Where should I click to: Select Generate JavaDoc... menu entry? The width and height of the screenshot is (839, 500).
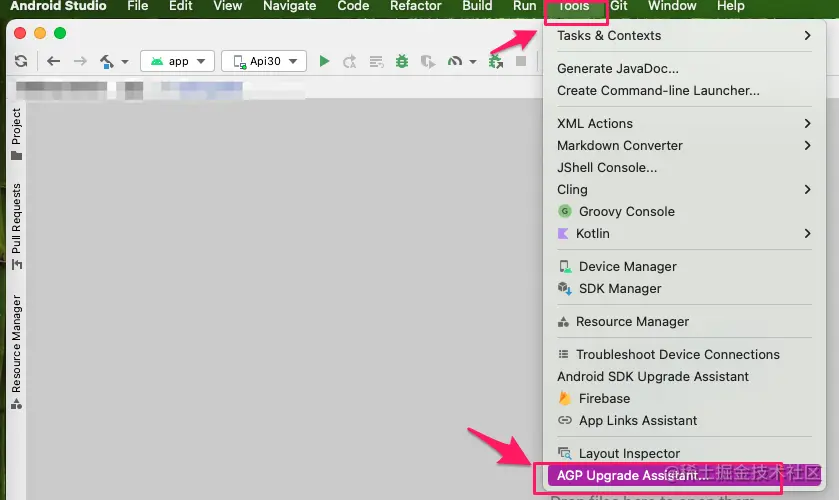click(684, 69)
